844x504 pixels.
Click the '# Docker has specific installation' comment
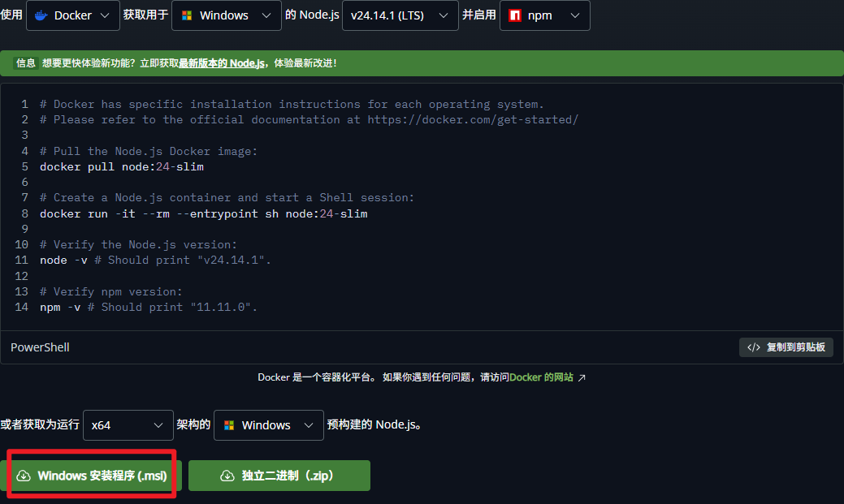pos(292,105)
